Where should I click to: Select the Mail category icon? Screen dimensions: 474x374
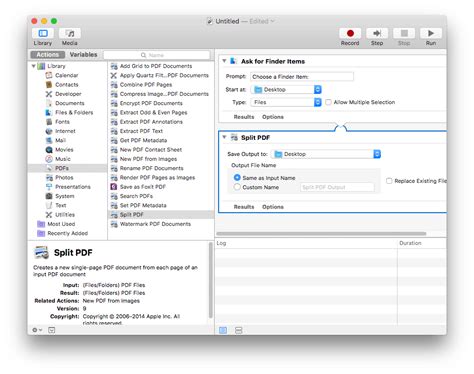coord(49,140)
